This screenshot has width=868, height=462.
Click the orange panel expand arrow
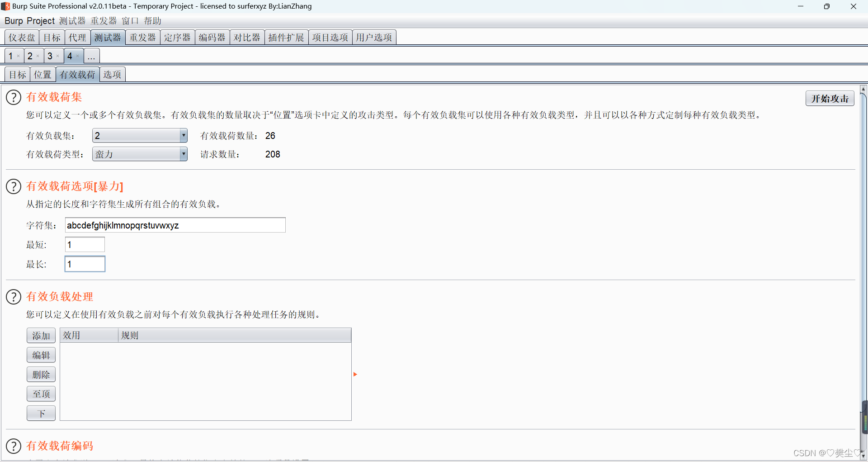pos(355,374)
